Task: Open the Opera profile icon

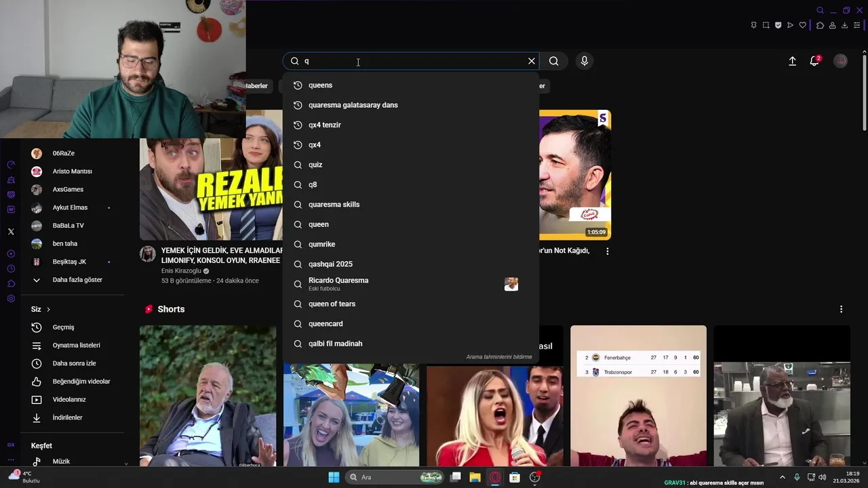Action: coord(832,25)
